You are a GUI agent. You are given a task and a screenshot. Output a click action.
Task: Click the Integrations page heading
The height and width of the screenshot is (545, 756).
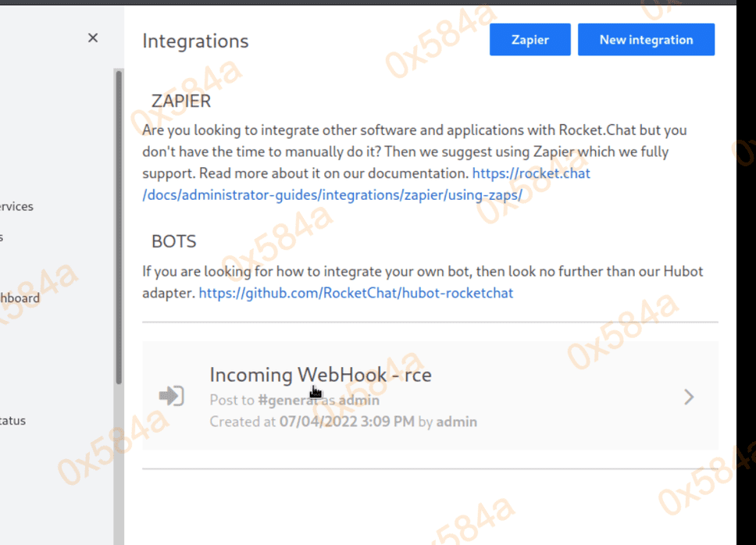point(195,41)
